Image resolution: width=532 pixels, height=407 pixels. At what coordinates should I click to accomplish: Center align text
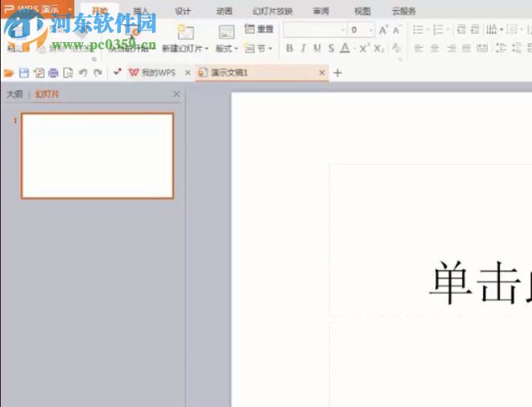click(434, 48)
